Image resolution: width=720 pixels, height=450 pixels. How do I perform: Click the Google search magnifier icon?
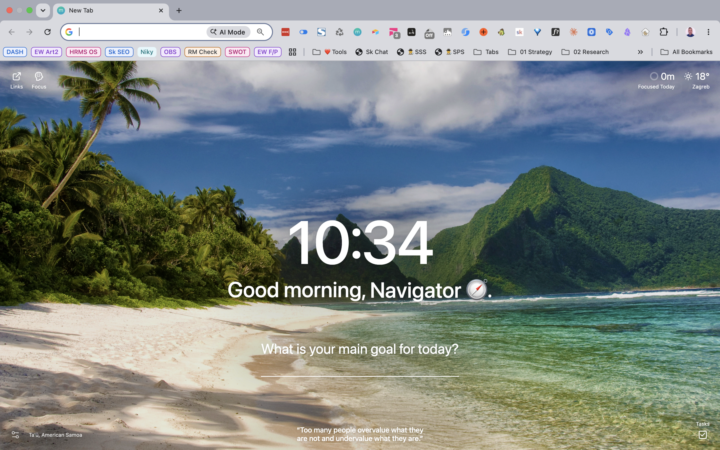tap(260, 32)
